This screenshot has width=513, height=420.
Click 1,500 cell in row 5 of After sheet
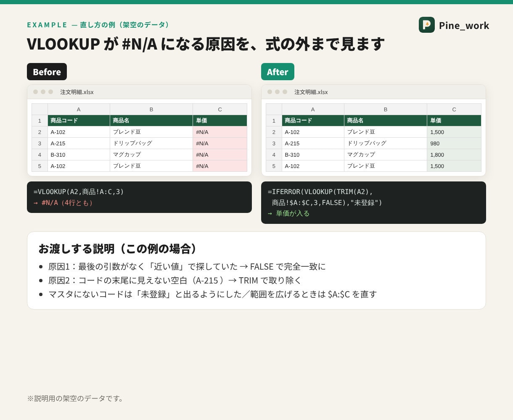[454, 166]
